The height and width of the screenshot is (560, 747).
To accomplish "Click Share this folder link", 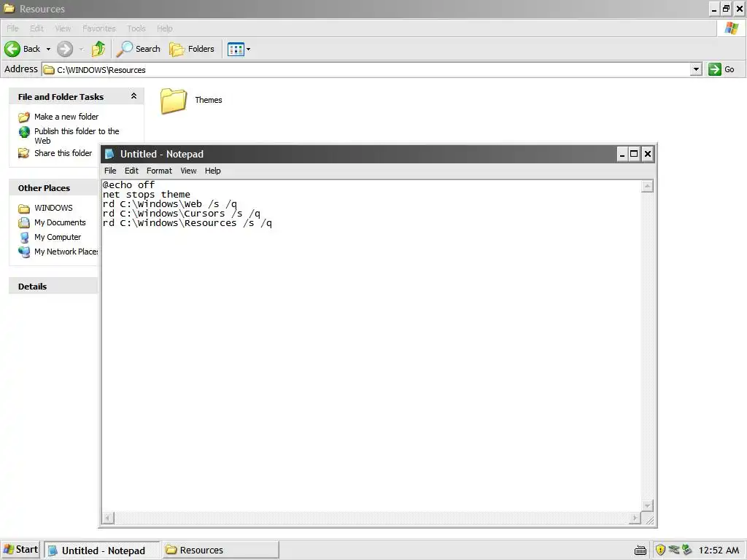I will [63, 153].
